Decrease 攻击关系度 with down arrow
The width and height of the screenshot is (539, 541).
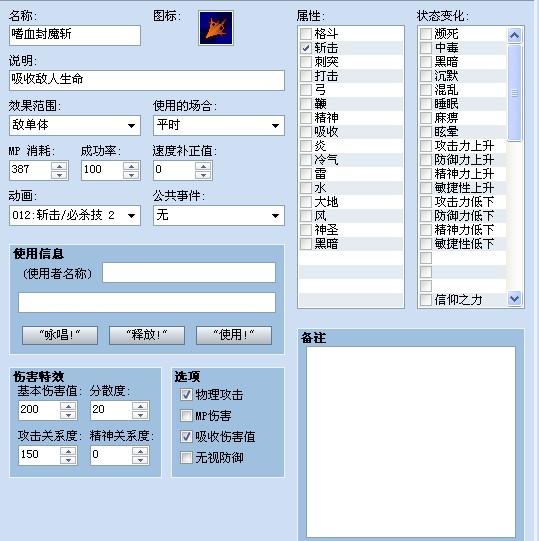pyautogui.click(x=68, y=460)
